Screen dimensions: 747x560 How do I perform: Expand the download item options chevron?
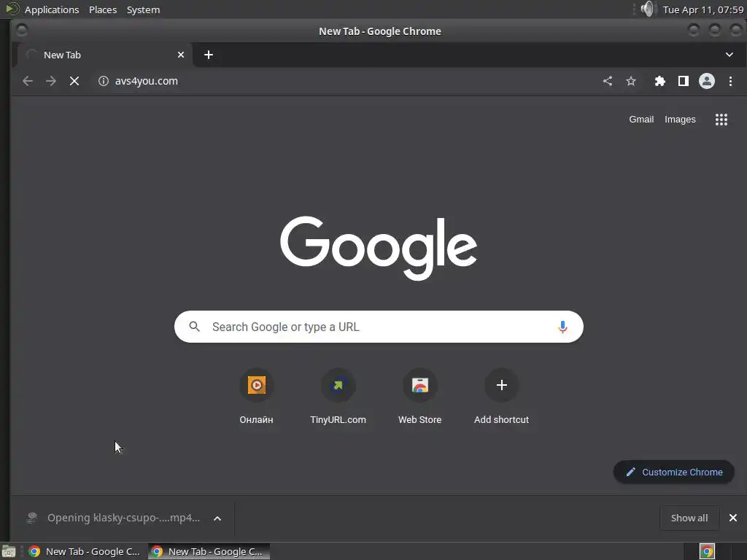[217, 518]
